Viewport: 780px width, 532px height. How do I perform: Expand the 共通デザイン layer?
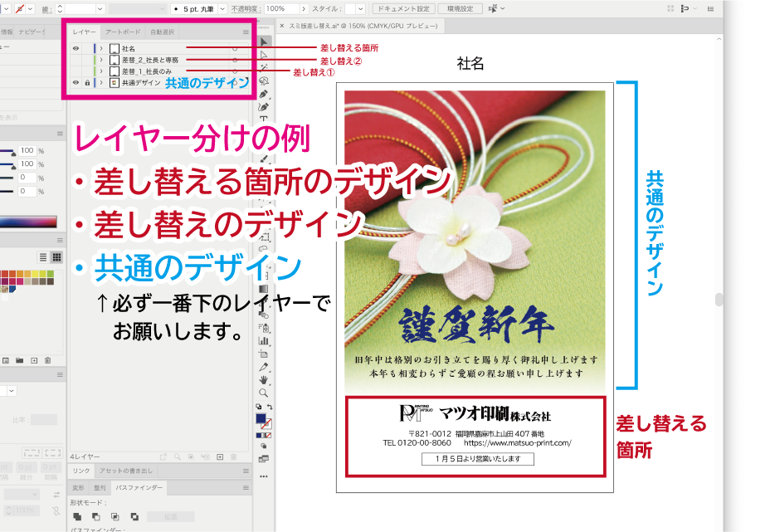(101, 83)
